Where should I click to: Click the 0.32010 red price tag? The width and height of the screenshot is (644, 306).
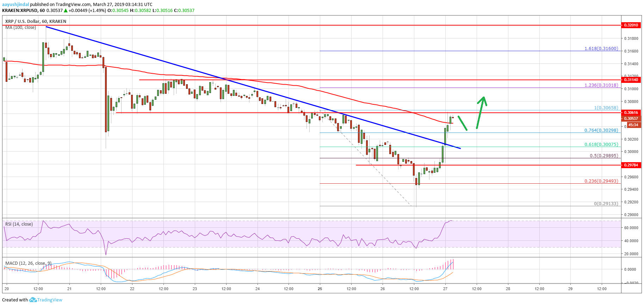pos(631,25)
